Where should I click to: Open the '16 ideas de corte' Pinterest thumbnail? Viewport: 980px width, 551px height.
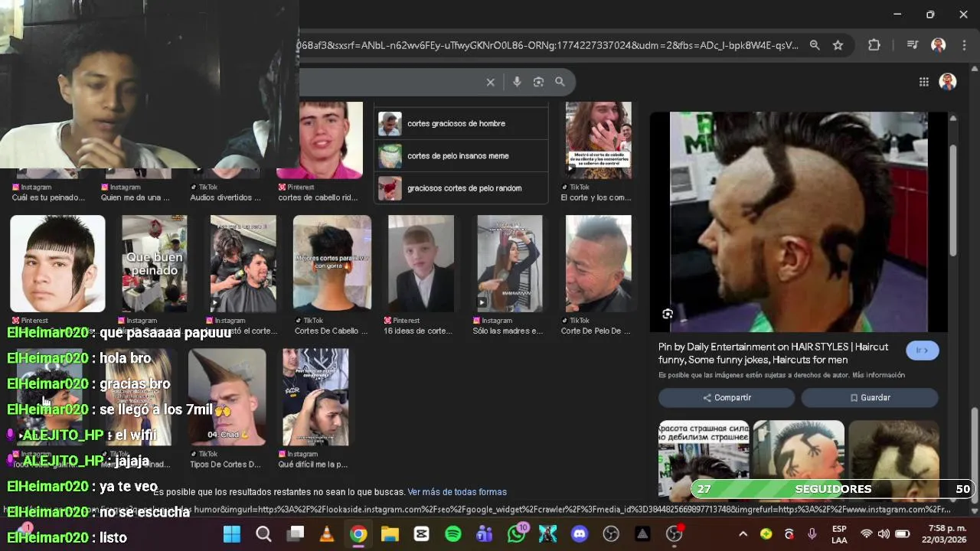420,263
